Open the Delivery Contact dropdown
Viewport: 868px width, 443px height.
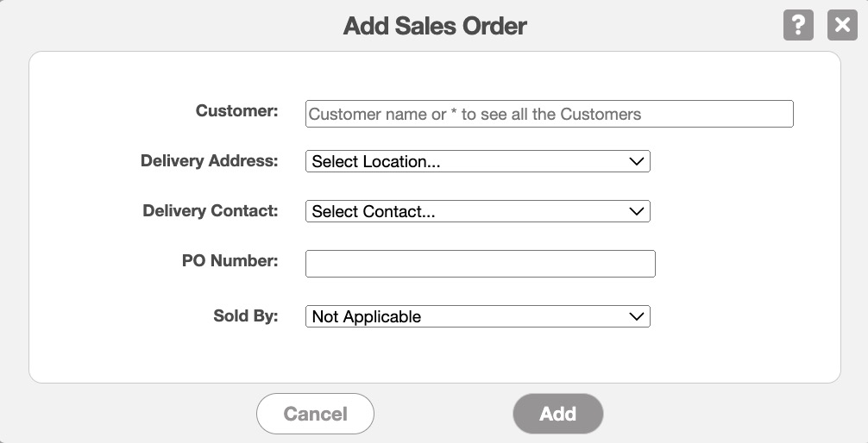pyautogui.click(x=477, y=211)
